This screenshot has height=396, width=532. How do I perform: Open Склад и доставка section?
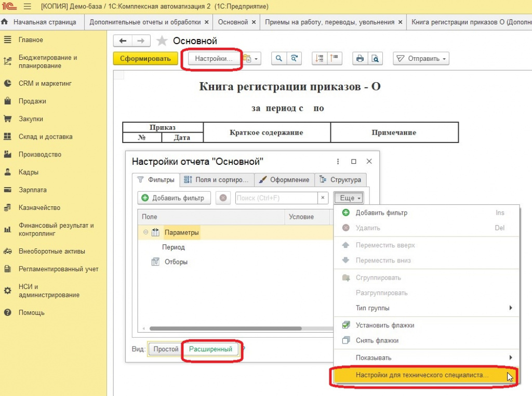pyautogui.click(x=46, y=136)
